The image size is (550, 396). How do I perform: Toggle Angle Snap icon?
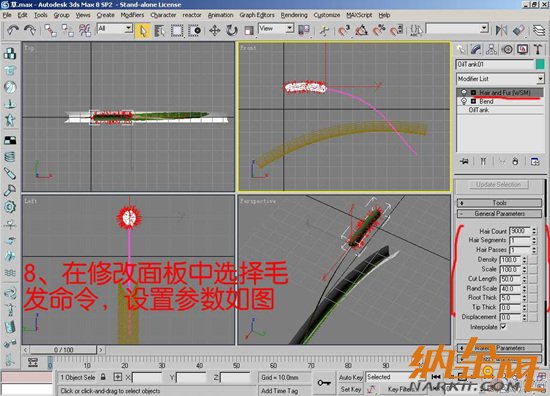point(362,31)
